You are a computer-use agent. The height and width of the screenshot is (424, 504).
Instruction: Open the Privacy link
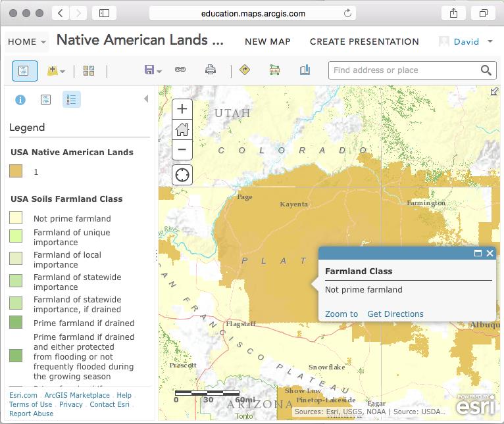point(70,404)
